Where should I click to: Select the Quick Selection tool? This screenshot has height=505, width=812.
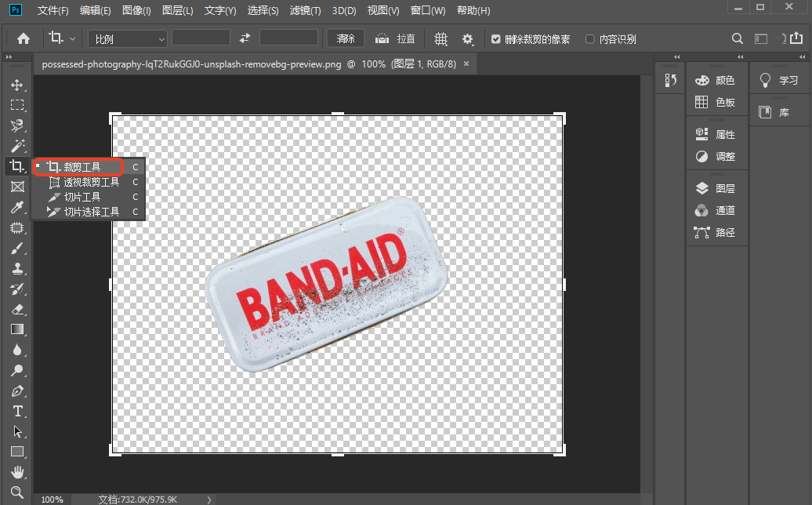tap(17, 125)
